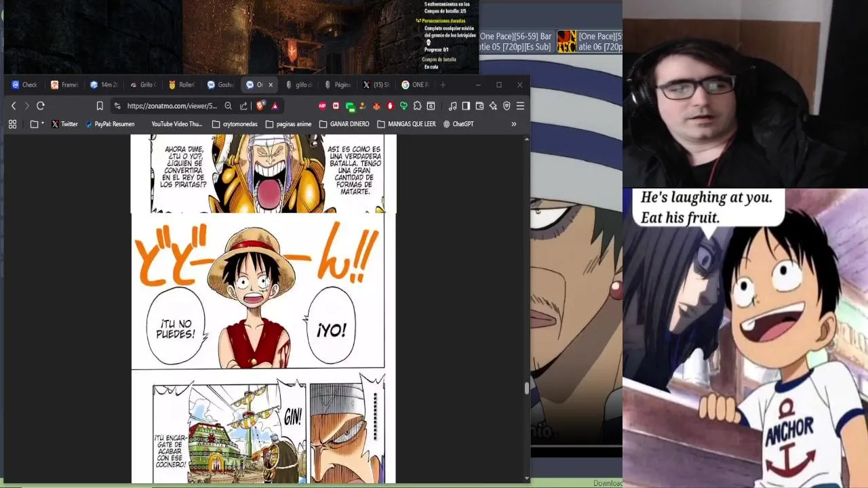This screenshot has width=868, height=488.
Task: Open the Brave Wallet icon
Action: click(479, 106)
